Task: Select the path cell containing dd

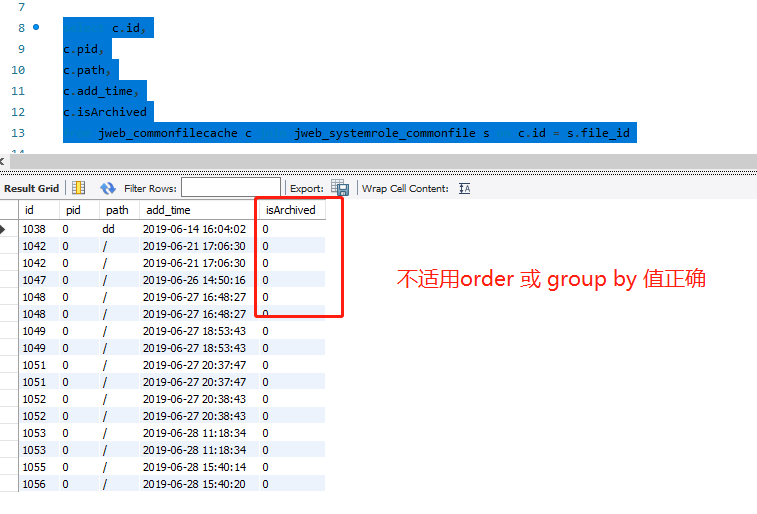Action: (x=109, y=229)
